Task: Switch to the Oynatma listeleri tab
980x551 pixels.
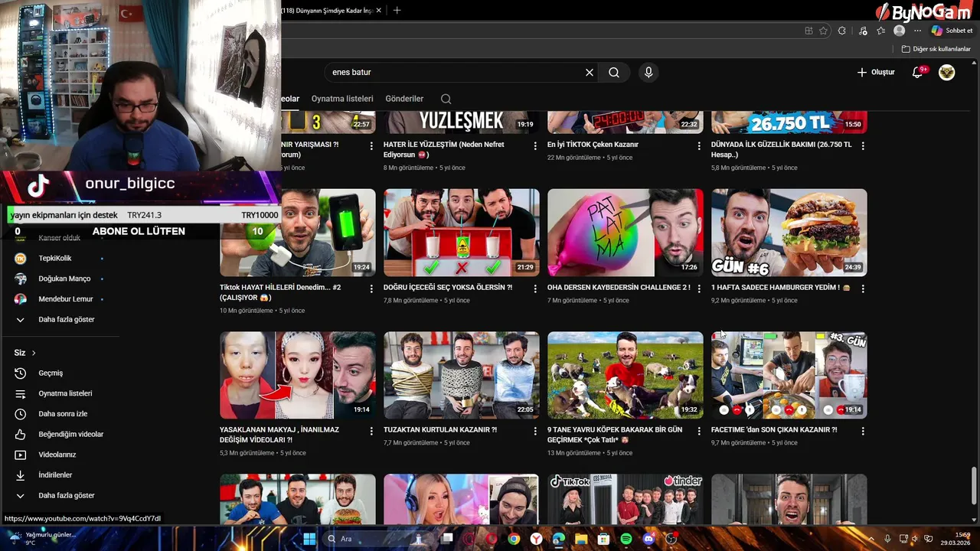Action: click(x=342, y=99)
